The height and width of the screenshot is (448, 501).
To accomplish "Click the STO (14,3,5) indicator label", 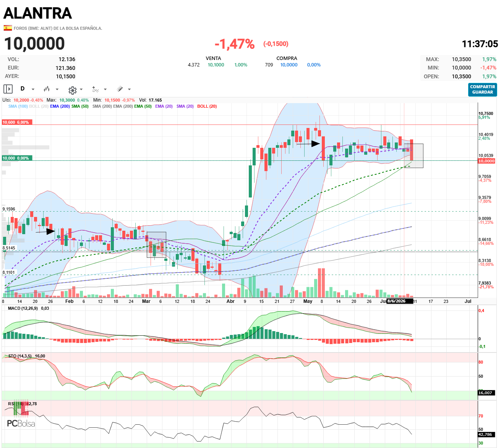I will click(x=20, y=356).
